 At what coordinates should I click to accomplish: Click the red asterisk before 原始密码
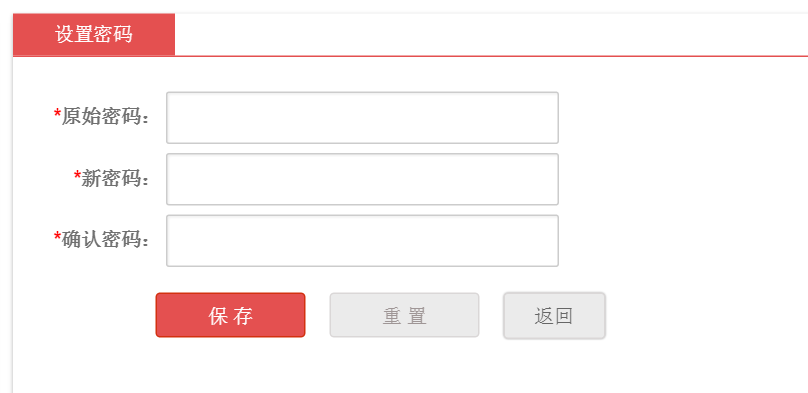[x=57, y=113]
